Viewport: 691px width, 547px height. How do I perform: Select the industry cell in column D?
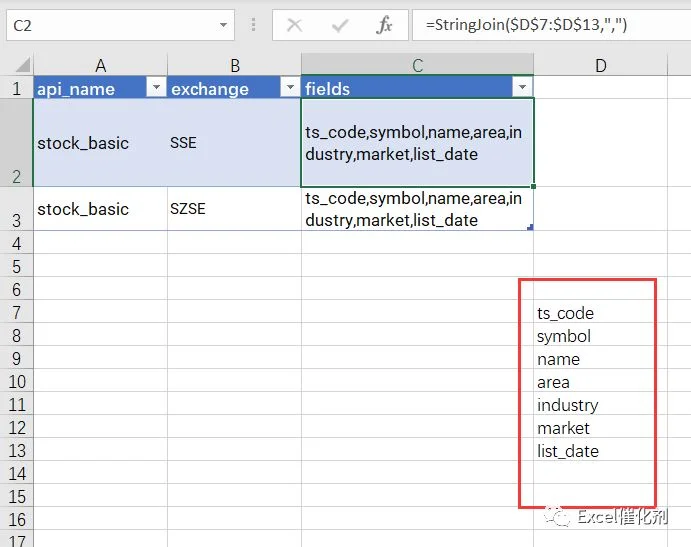click(x=600, y=403)
